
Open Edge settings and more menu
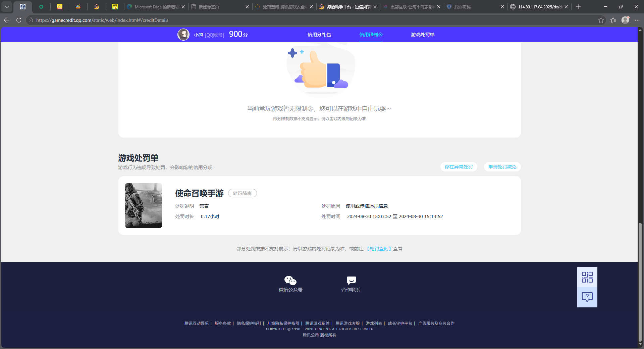click(x=637, y=20)
